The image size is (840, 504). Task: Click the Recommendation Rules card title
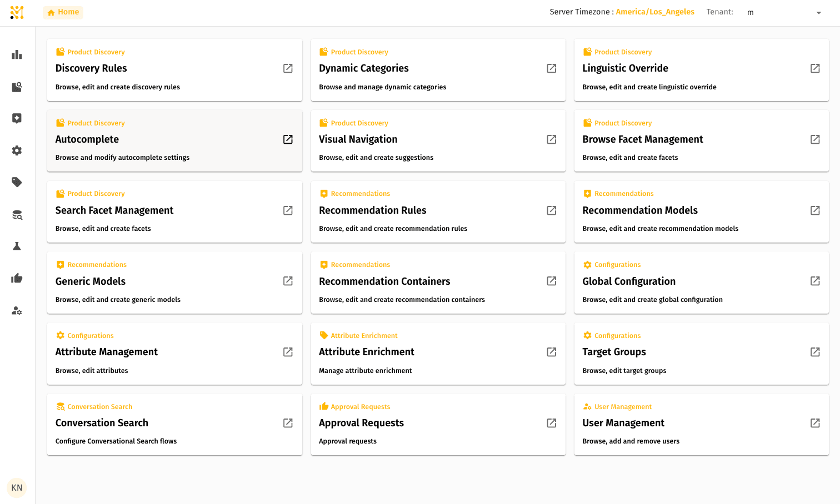(x=373, y=210)
